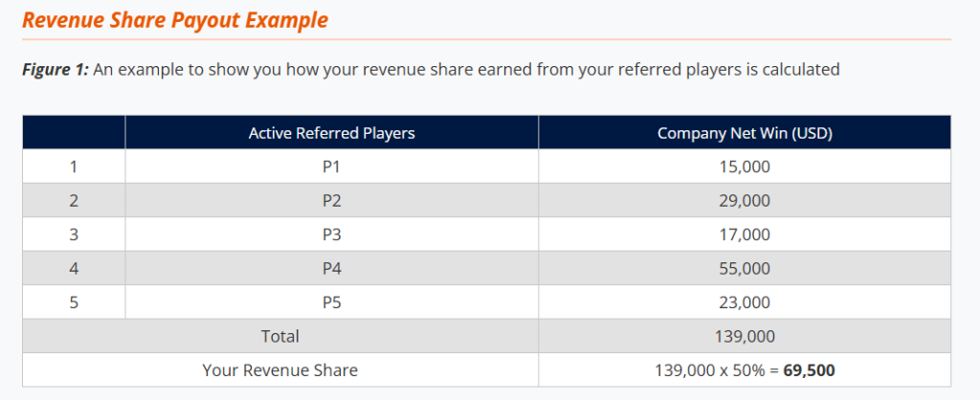Select the Active Referred Players column header
The height and width of the screenshot is (400, 980).
[331, 133]
